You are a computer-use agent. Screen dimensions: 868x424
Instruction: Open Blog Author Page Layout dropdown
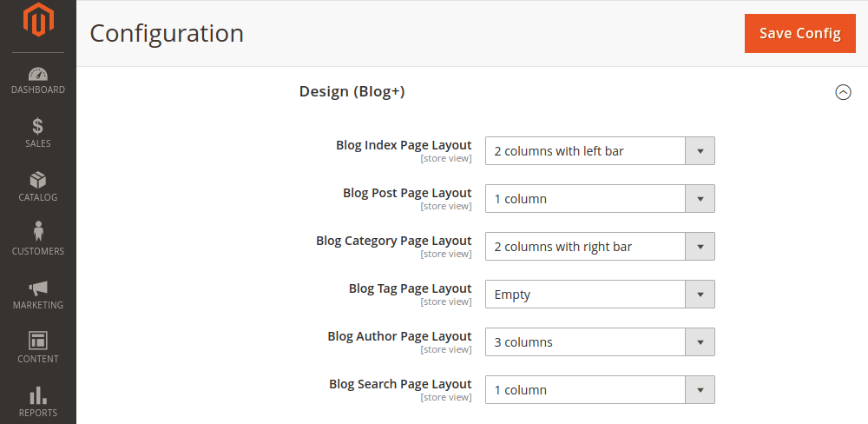pos(600,342)
